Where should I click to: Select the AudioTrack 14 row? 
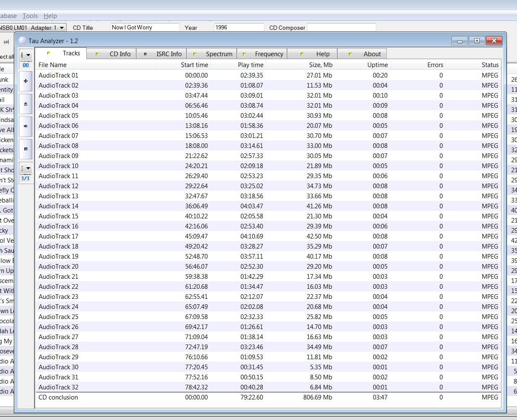268,206
